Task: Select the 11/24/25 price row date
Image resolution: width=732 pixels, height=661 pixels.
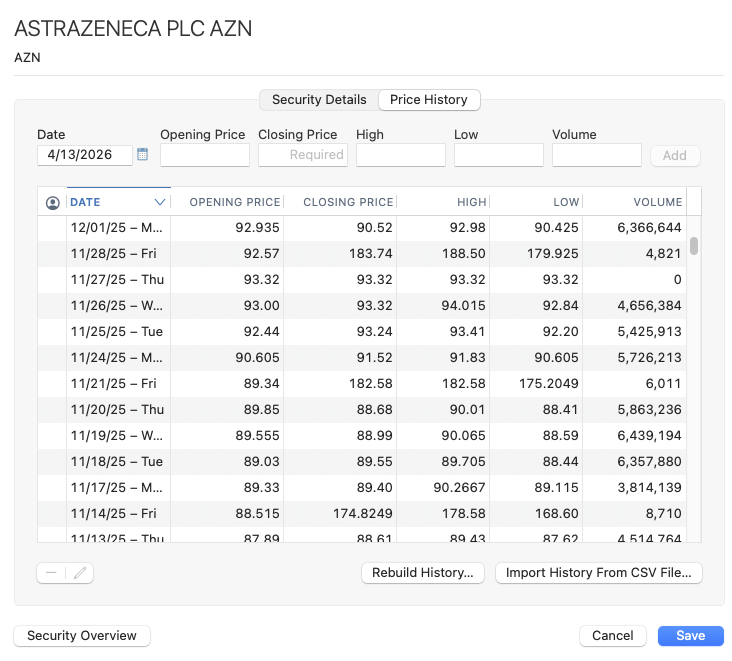Action: pyautogui.click(x=117, y=358)
